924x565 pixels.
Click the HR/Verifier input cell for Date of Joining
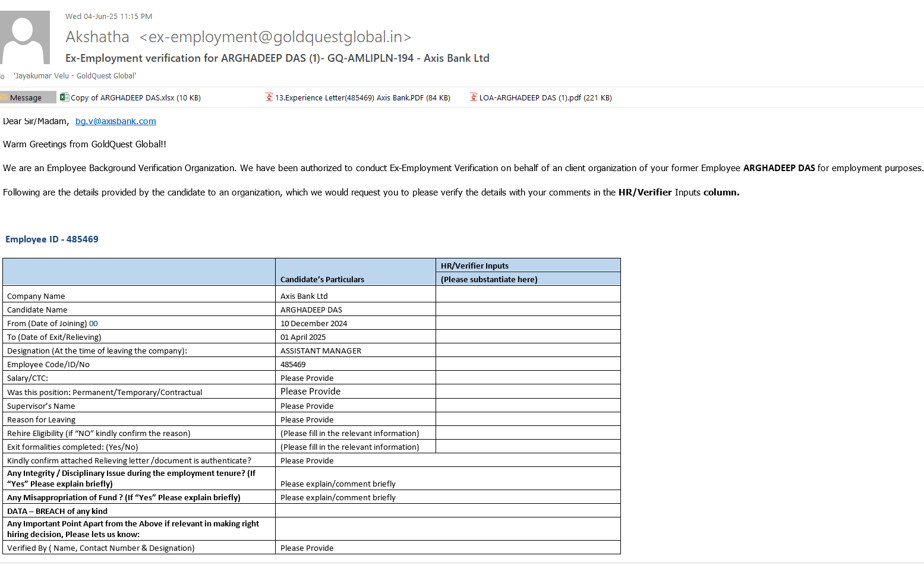point(528,323)
